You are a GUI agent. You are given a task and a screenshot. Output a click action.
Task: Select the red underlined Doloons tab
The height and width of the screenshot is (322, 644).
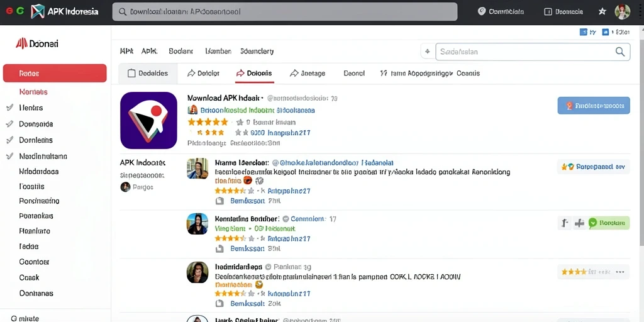click(x=254, y=74)
